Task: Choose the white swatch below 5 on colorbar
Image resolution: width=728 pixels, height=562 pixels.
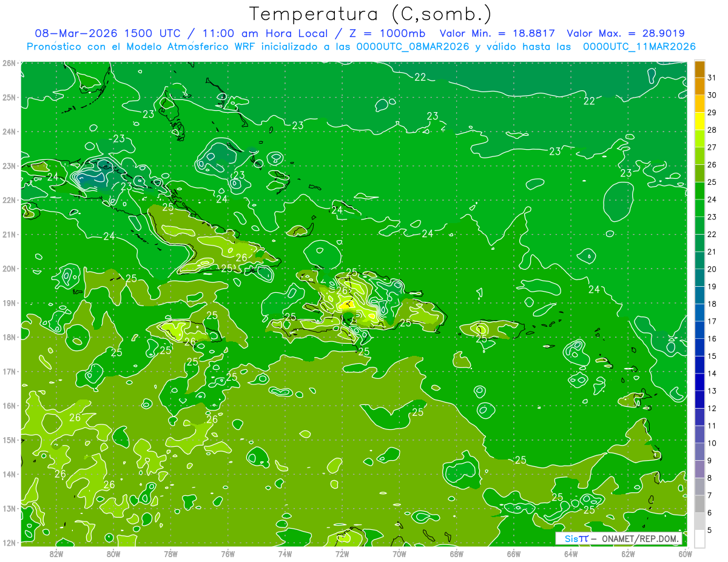Action: coord(699,538)
